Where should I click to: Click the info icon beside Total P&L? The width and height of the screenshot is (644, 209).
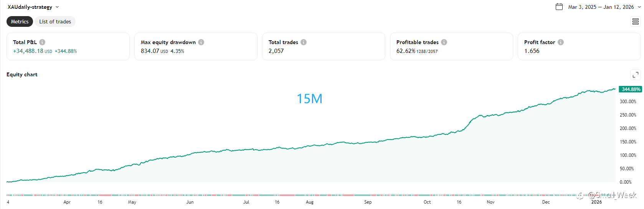point(42,42)
